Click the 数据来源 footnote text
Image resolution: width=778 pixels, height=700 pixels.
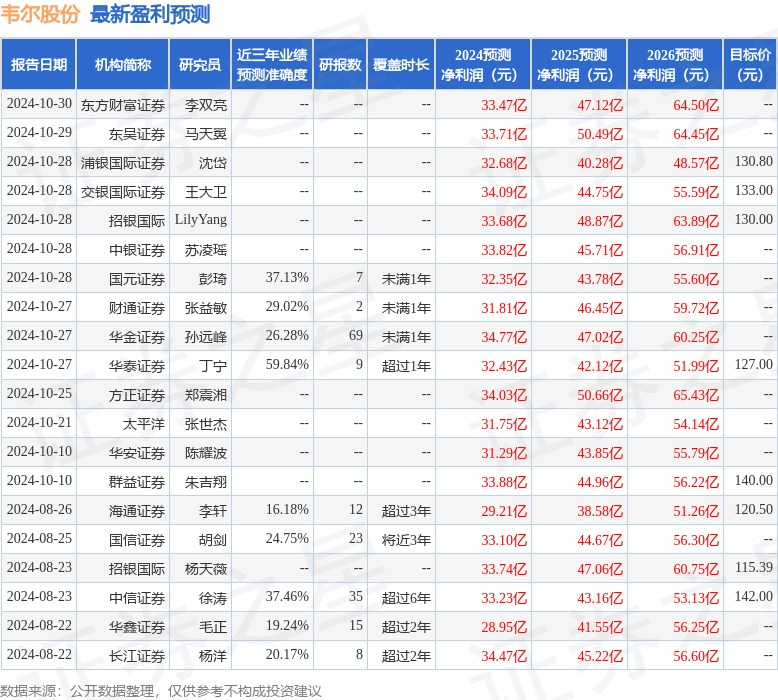[x=161, y=691]
